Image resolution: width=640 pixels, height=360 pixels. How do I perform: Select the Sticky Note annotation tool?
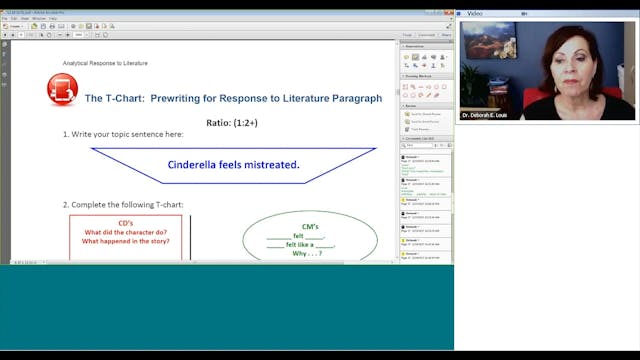pos(406,57)
